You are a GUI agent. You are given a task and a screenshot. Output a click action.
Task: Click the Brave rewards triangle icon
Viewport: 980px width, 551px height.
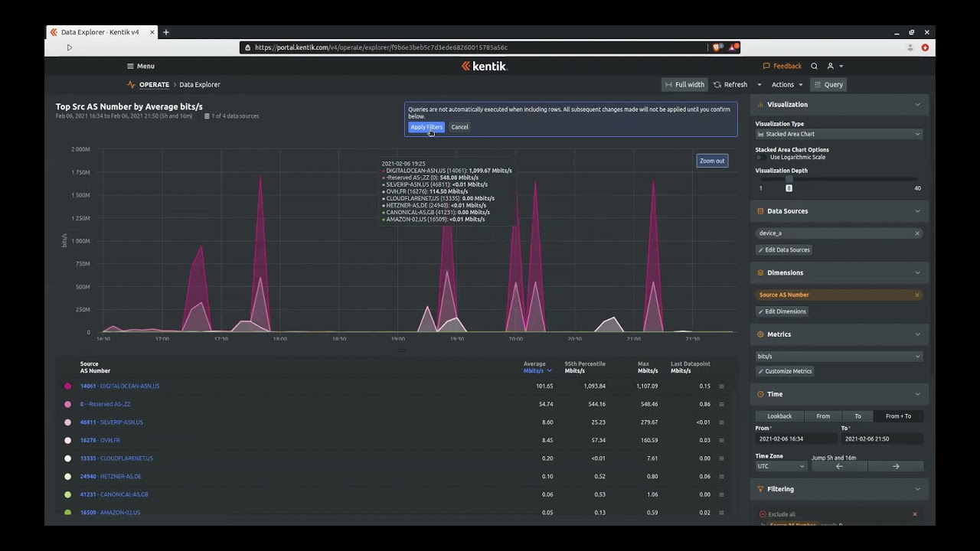733,47
